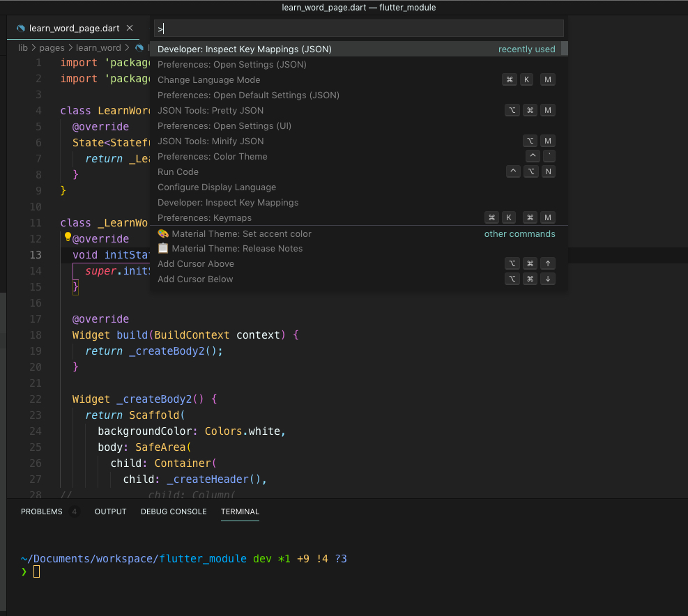Select Preferences: Color Theme command
This screenshot has height=616, width=688.
(x=212, y=157)
